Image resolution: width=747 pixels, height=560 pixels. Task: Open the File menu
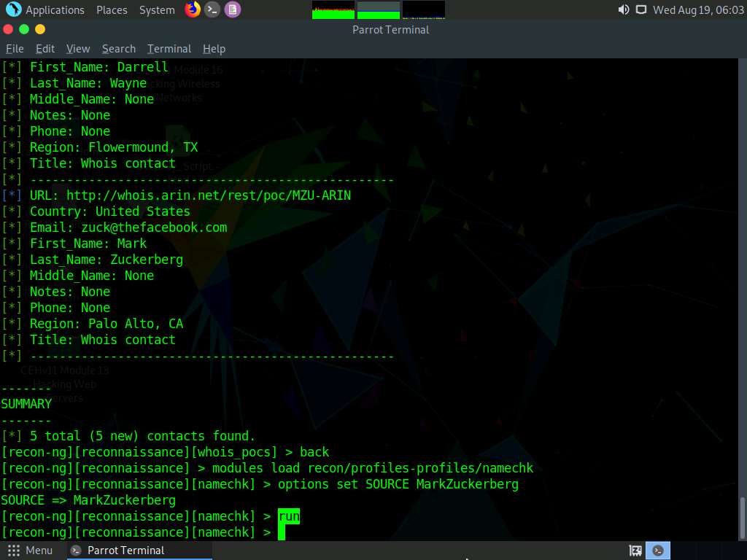click(15, 49)
